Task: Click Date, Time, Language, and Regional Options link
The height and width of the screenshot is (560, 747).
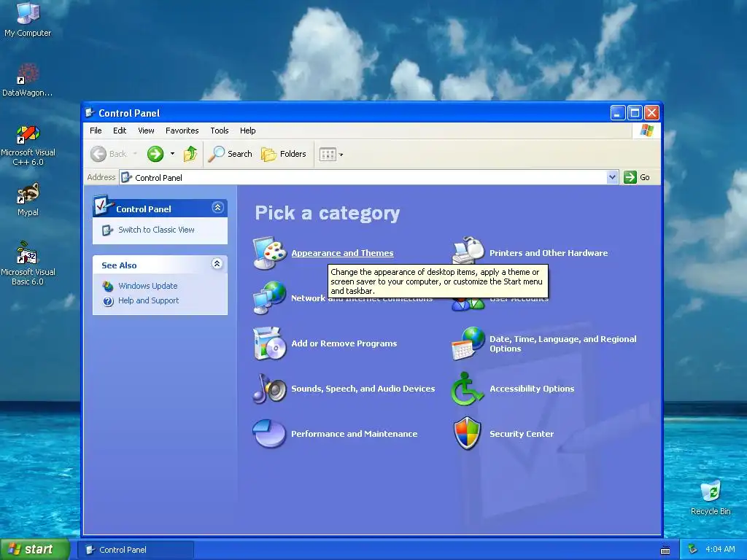Action: point(563,344)
